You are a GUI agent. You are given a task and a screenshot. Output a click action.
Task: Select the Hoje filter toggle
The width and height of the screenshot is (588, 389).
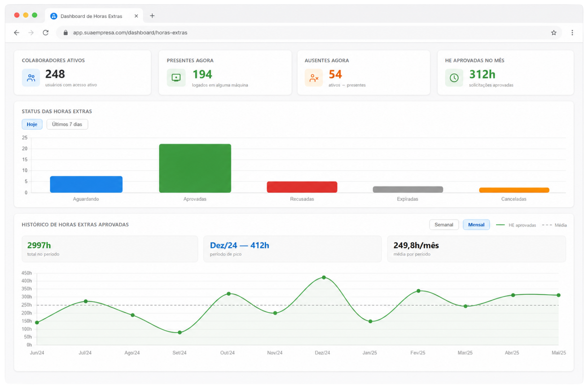32,124
